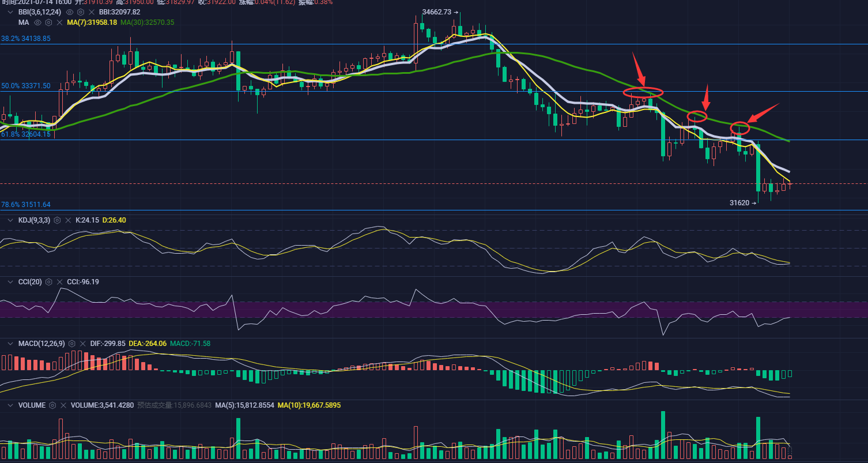Remove the KDJ indicator panel

tap(67, 220)
